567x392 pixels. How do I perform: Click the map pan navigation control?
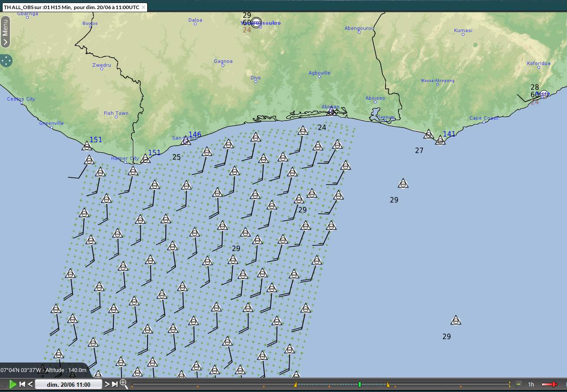pos(6,61)
